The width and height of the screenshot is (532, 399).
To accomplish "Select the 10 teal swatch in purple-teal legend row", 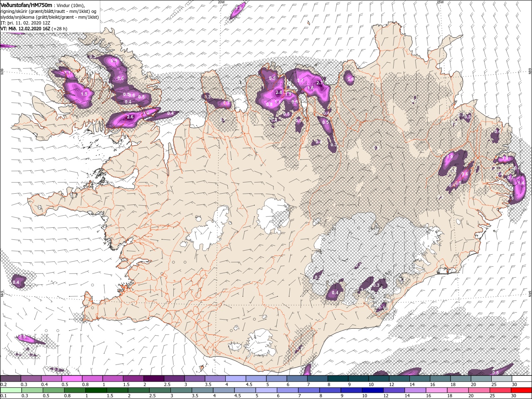I will [x=378, y=379].
